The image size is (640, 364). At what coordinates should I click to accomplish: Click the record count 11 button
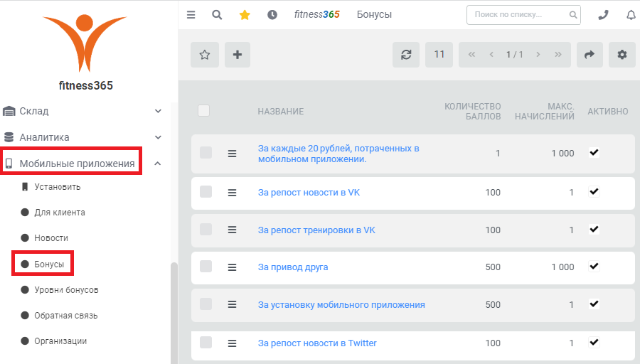439,54
